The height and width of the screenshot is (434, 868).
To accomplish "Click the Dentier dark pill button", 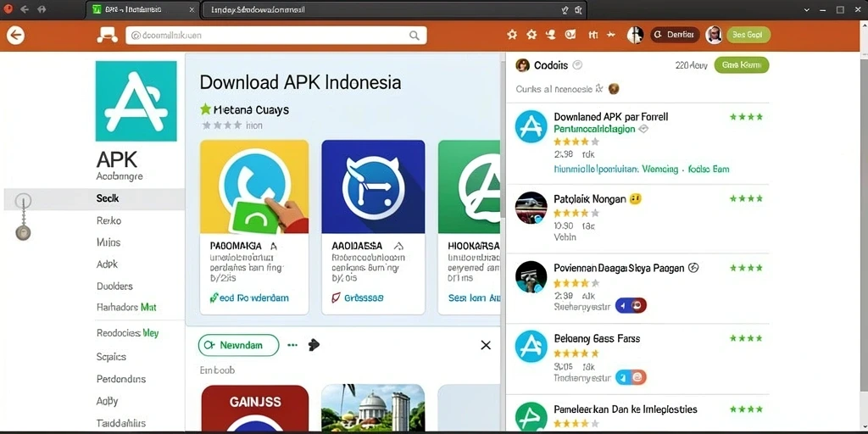I will [675, 35].
